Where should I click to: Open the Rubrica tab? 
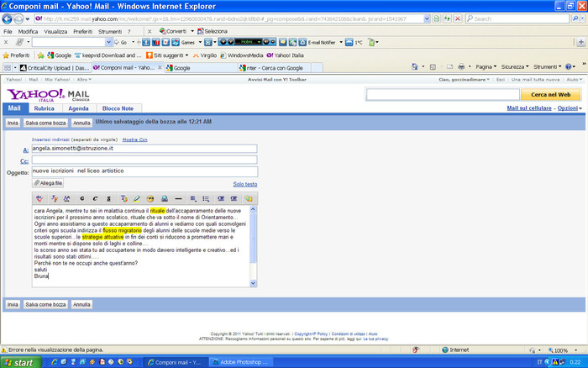(44, 108)
